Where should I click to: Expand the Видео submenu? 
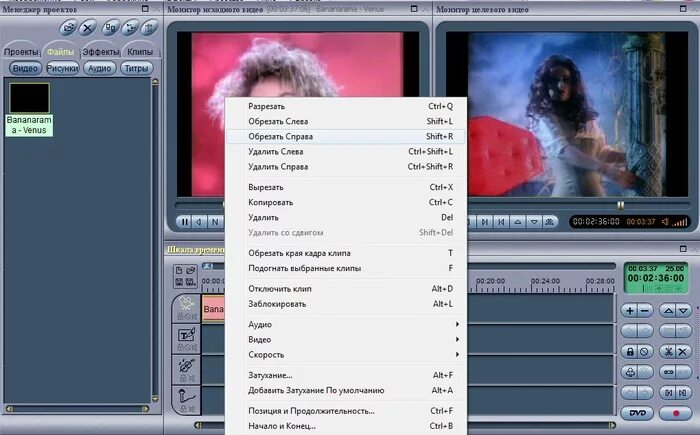[346, 339]
